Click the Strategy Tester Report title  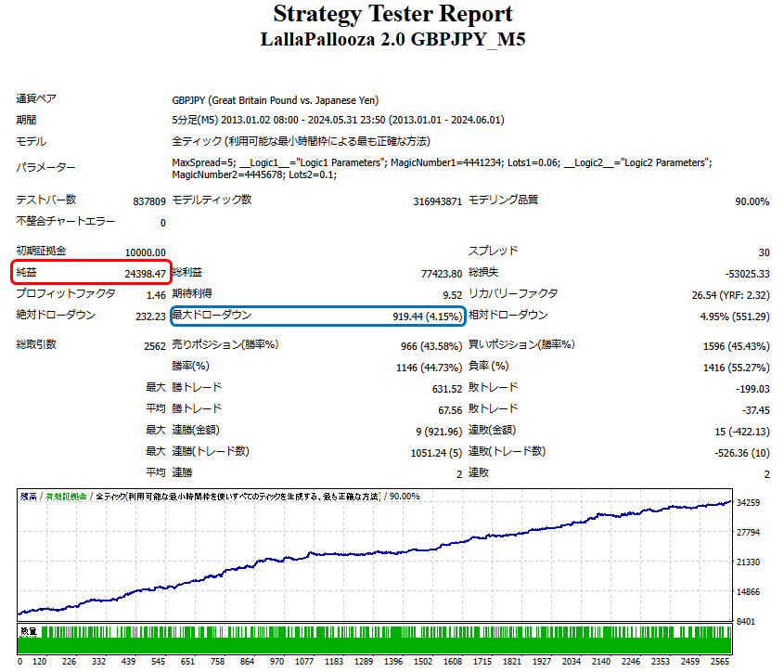pyautogui.click(x=392, y=14)
